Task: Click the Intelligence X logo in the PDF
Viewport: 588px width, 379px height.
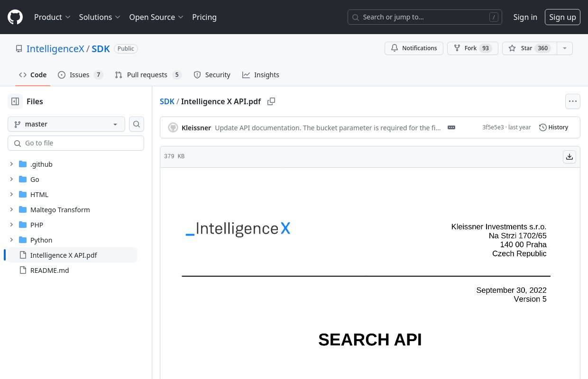Action: pyautogui.click(x=238, y=228)
